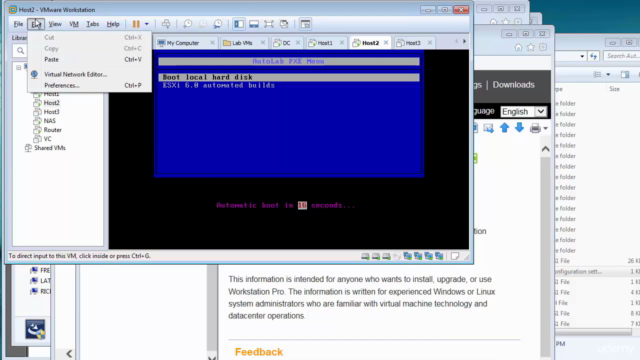
Task: Click the scroll tabs right arrow
Action: pos(464,42)
